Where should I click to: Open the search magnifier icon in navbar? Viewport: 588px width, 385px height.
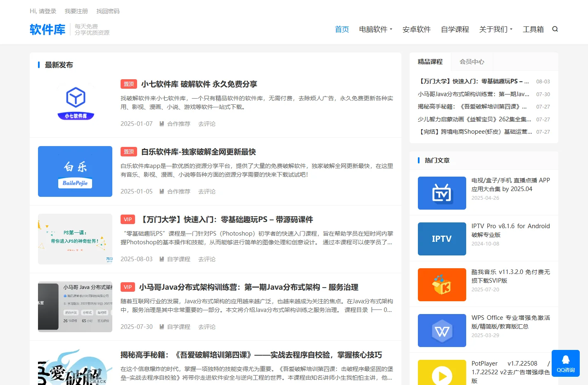tap(555, 29)
